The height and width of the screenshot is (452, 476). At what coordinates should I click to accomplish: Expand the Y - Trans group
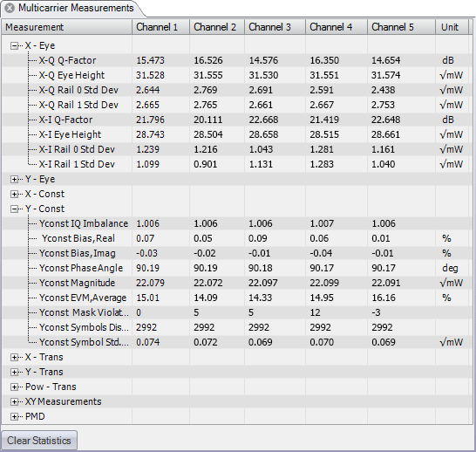14,372
